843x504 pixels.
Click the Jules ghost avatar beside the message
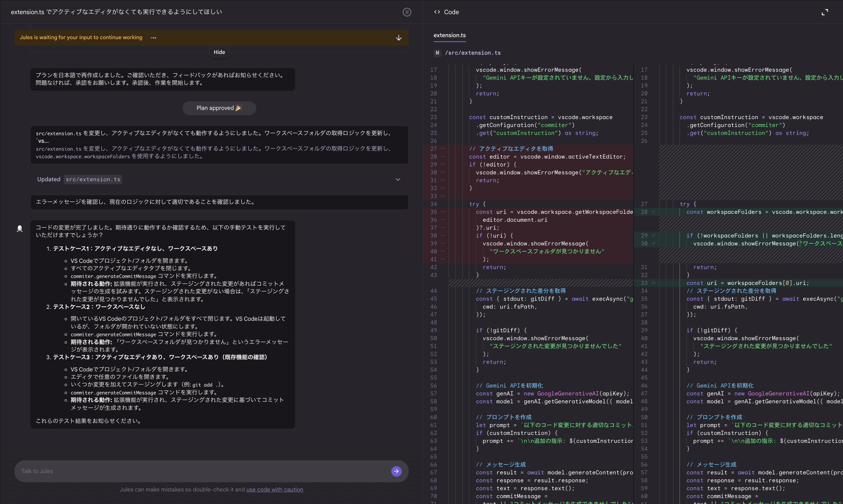click(20, 229)
